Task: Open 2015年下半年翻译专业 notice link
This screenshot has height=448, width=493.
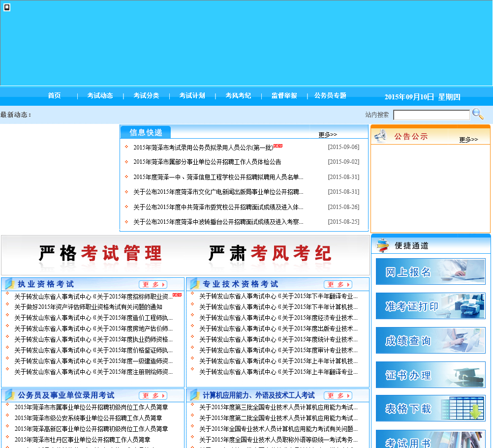Action: pyautogui.click(x=278, y=296)
